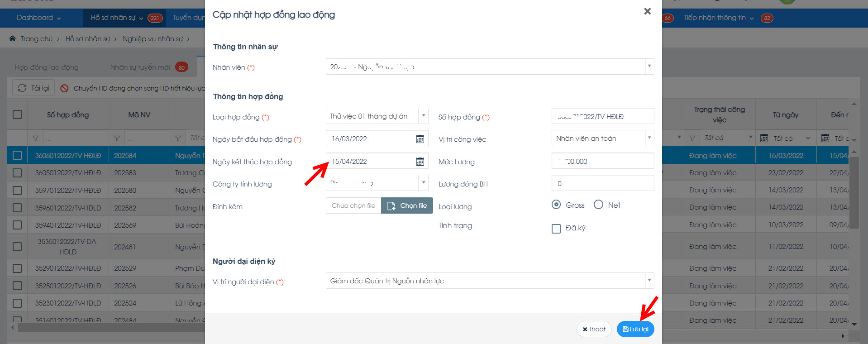Image resolution: width=868 pixels, height=344 pixels.
Task: Select the Net salary type
Action: 598,205
